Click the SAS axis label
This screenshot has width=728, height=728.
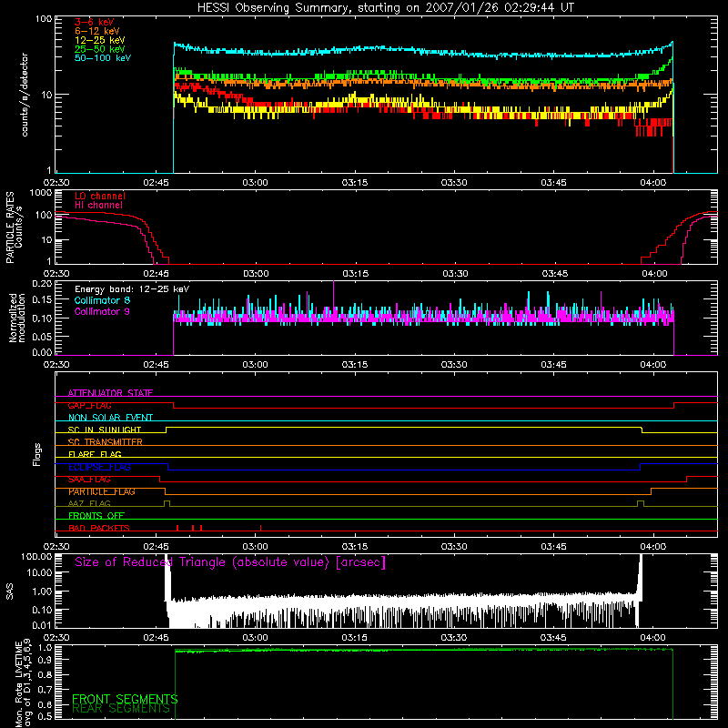coord(9,591)
